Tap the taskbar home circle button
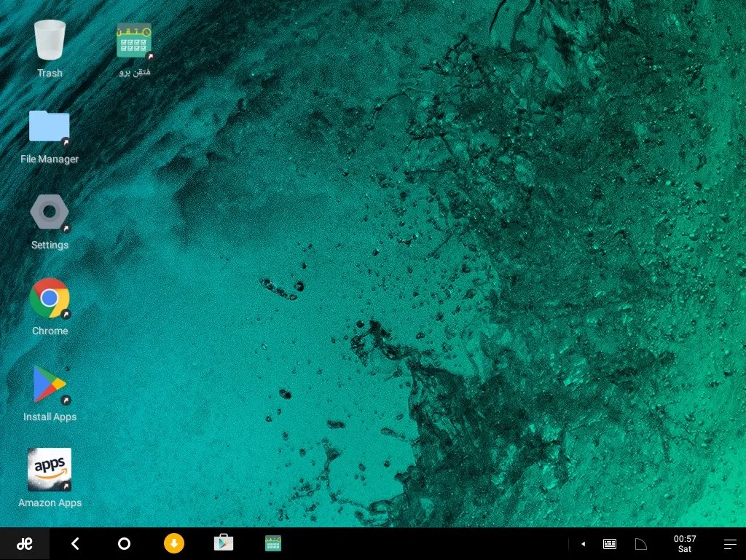The height and width of the screenshot is (560, 746). point(124,544)
